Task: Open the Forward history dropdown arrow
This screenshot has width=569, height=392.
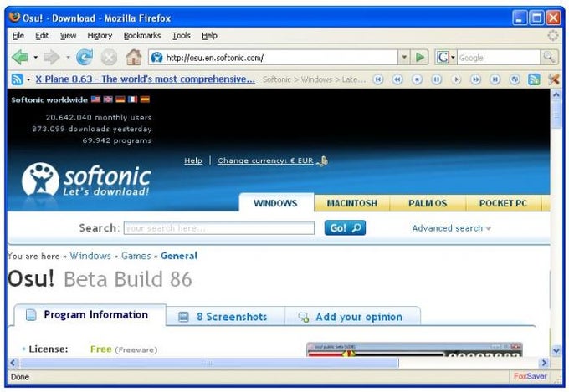Action: click(x=68, y=58)
